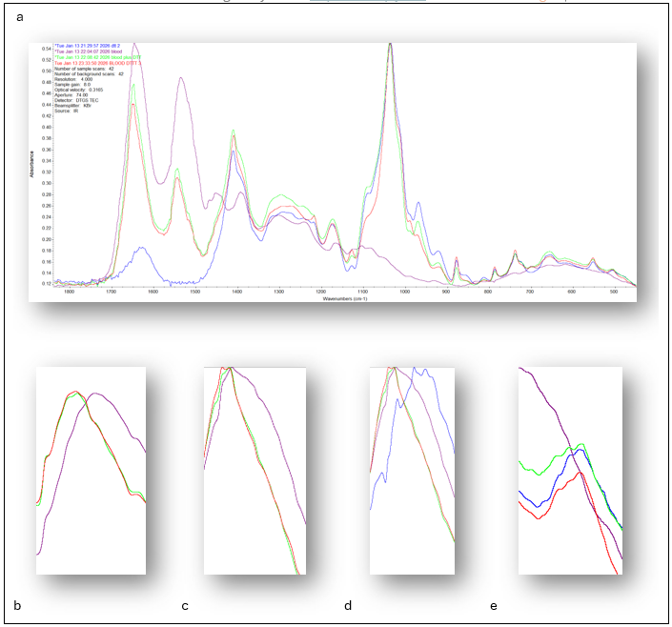Select the 'Detector: DTGS TEC' text
Image resolution: width=672 pixels, height=627 pixels.
tap(77, 101)
